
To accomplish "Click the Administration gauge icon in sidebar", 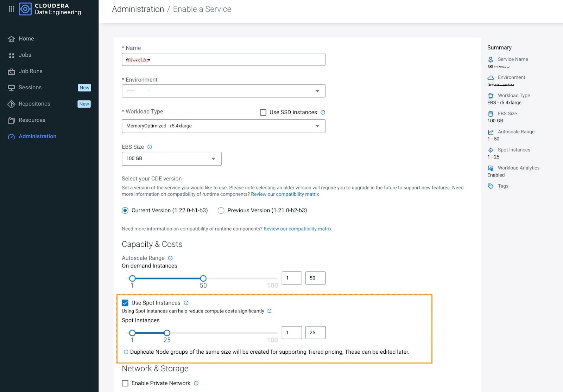I will (11, 137).
